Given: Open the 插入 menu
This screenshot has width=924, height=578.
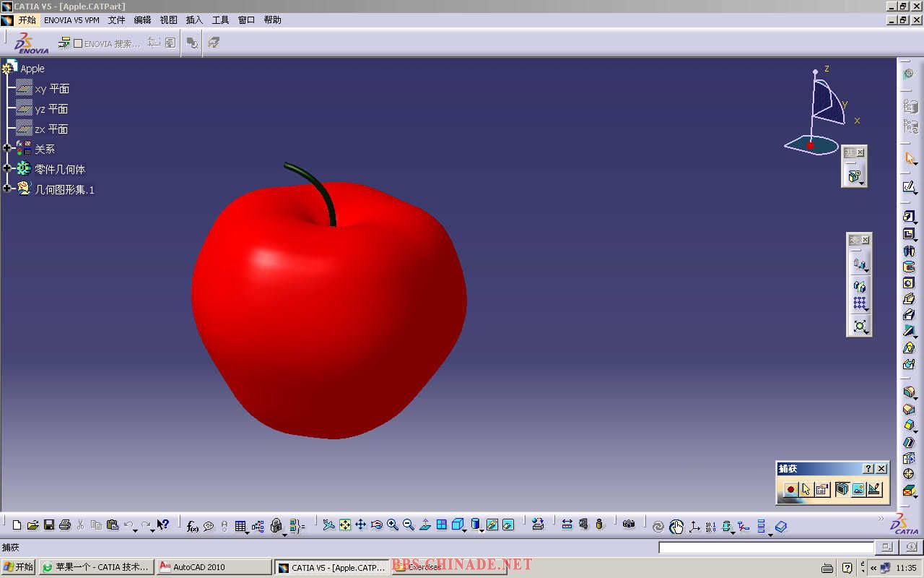Looking at the screenshot, I should click(x=194, y=20).
